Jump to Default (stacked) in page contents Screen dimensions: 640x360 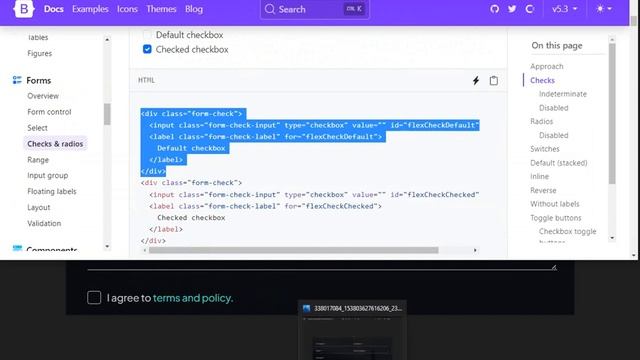pyautogui.click(x=558, y=163)
